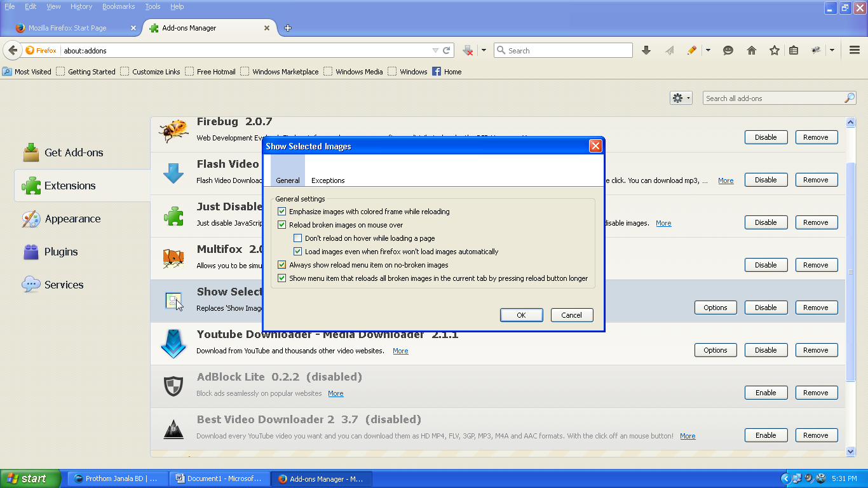Bookmark this page with the star icon

click(x=775, y=50)
